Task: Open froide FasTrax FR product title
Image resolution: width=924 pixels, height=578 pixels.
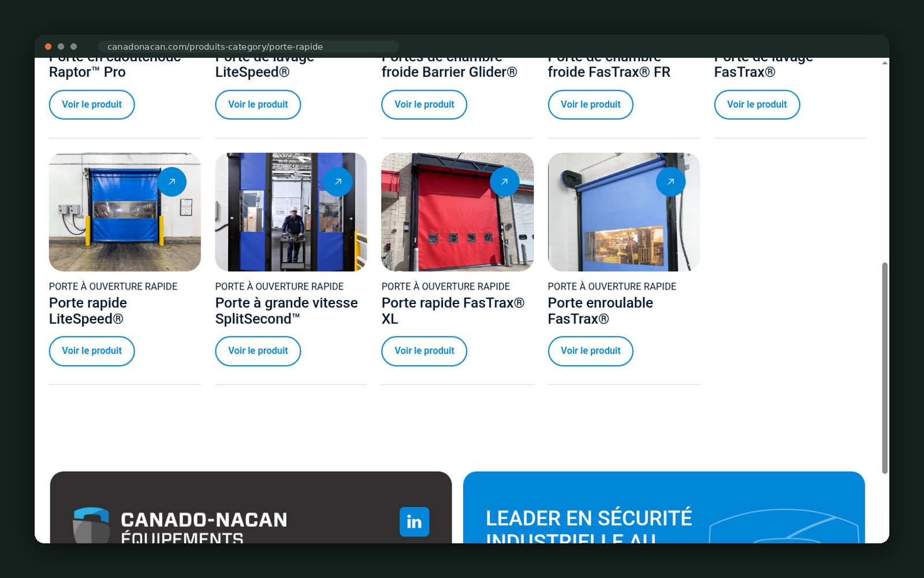Action: [609, 68]
